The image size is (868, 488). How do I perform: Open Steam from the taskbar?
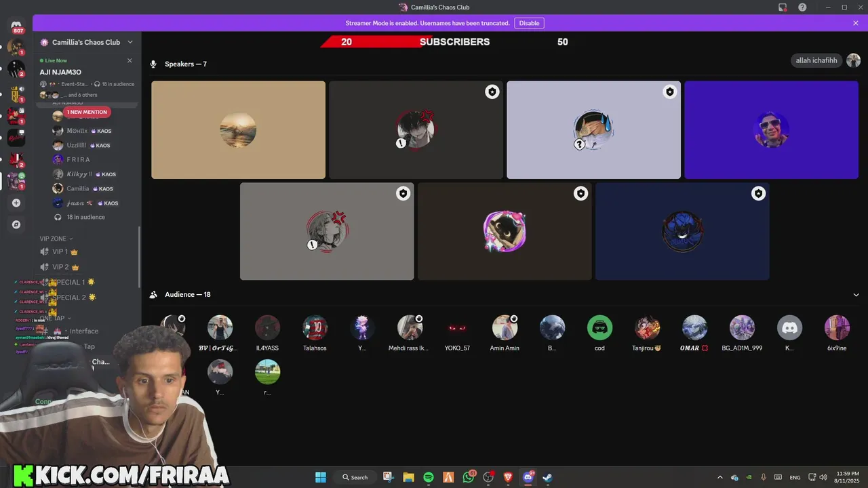tap(547, 477)
